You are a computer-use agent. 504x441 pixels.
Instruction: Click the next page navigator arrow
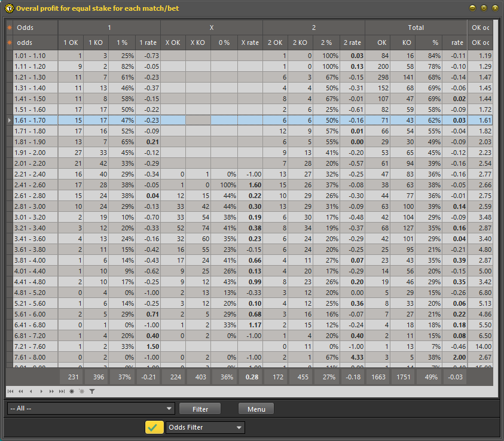pyautogui.click(x=51, y=391)
